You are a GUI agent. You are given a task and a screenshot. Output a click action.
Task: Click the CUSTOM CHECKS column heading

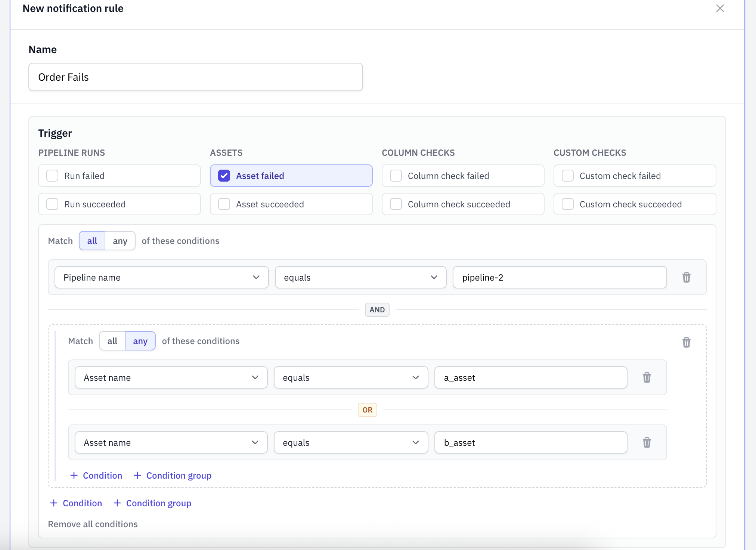[590, 153]
